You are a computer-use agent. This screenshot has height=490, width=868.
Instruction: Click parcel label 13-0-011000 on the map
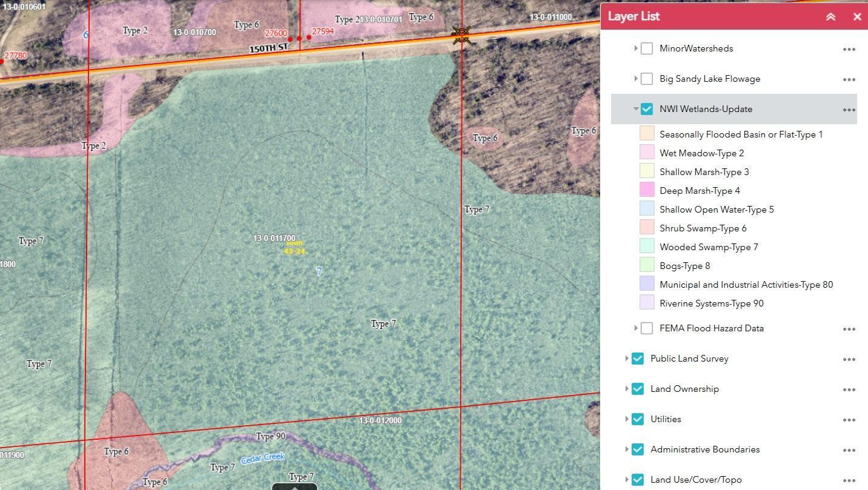(x=550, y=17)
